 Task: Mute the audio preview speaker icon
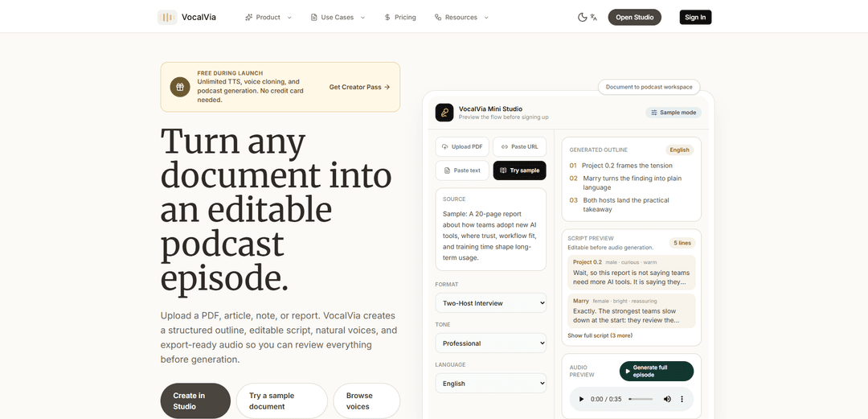pos(667,399)
